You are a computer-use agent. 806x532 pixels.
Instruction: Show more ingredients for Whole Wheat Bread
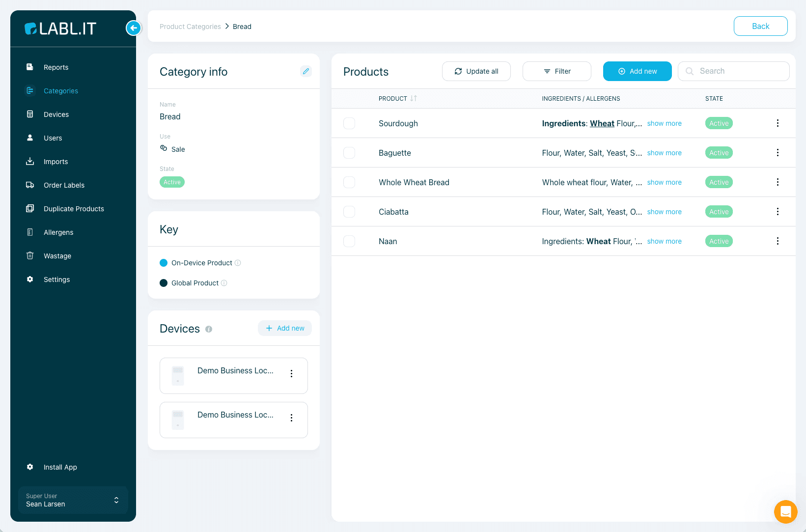(x=664, y=182)
